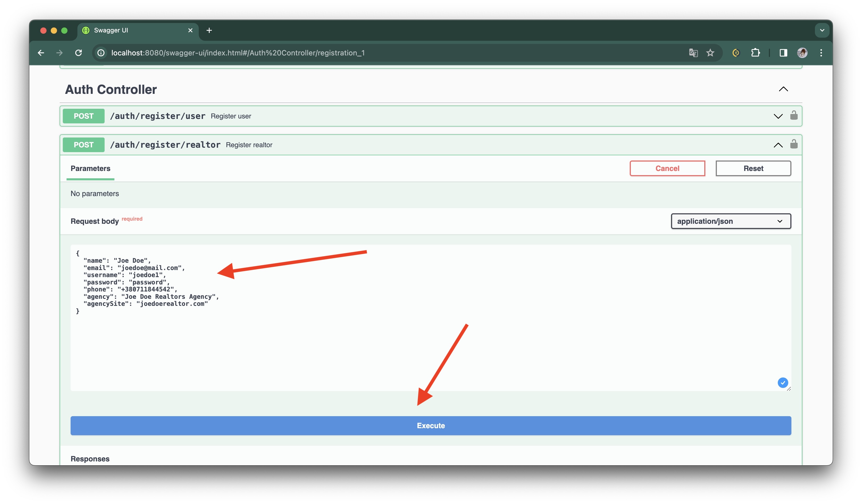Click the lock icon on /auth/register/realtor
Screen dimensions: 862x504
point(793,144)
